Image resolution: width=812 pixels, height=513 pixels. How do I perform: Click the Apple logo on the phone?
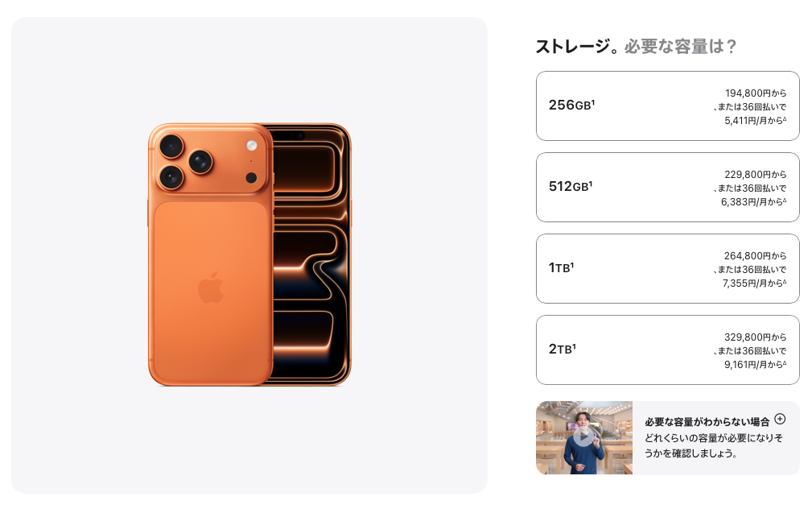pyautogui.click(x=211, y=287)
